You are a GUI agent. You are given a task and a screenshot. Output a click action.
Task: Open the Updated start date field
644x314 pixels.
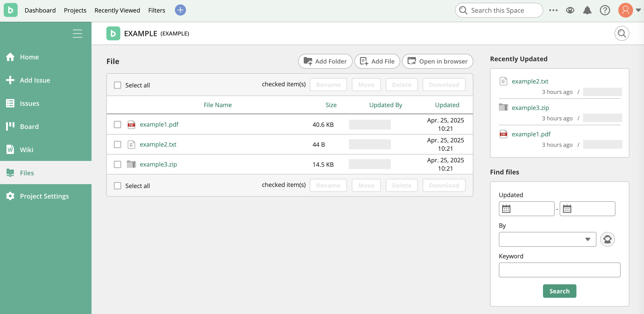[x=526, y=209]
